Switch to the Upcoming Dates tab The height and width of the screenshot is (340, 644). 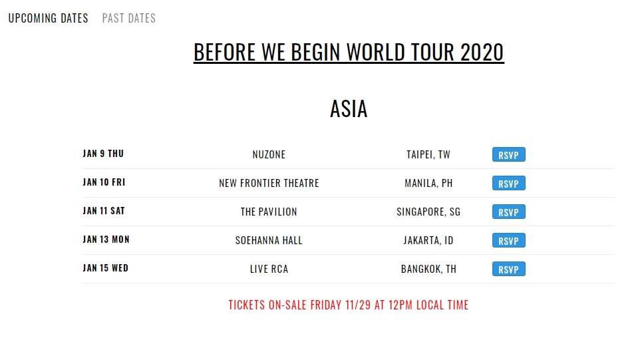(x=48, y=18)
